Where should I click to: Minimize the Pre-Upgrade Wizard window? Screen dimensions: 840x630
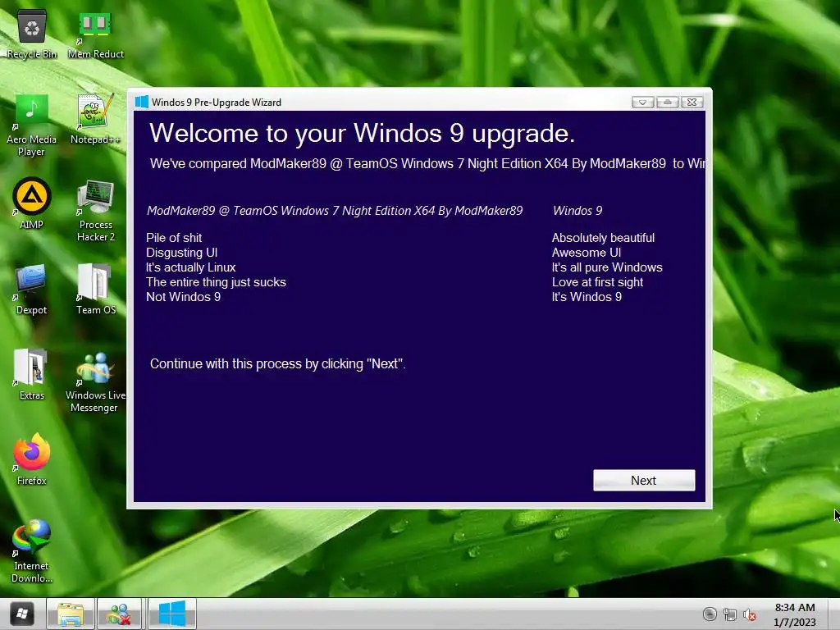(x=643, y=102)
